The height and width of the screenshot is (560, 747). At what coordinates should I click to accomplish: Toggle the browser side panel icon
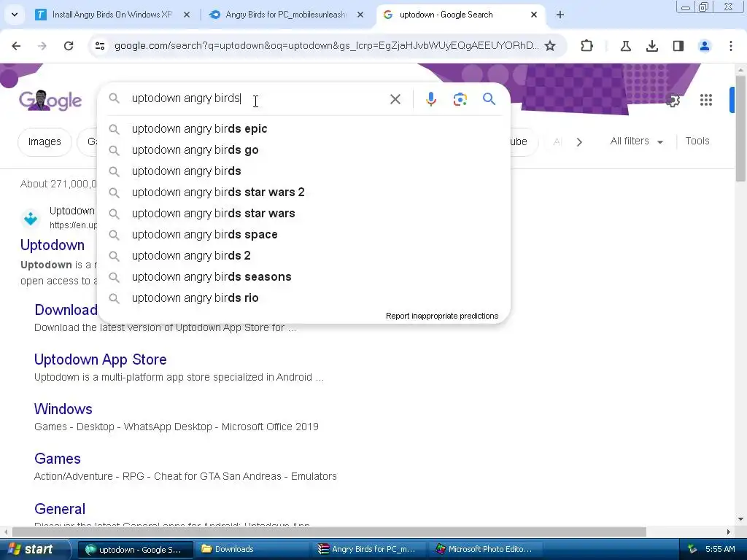[678, 46]
